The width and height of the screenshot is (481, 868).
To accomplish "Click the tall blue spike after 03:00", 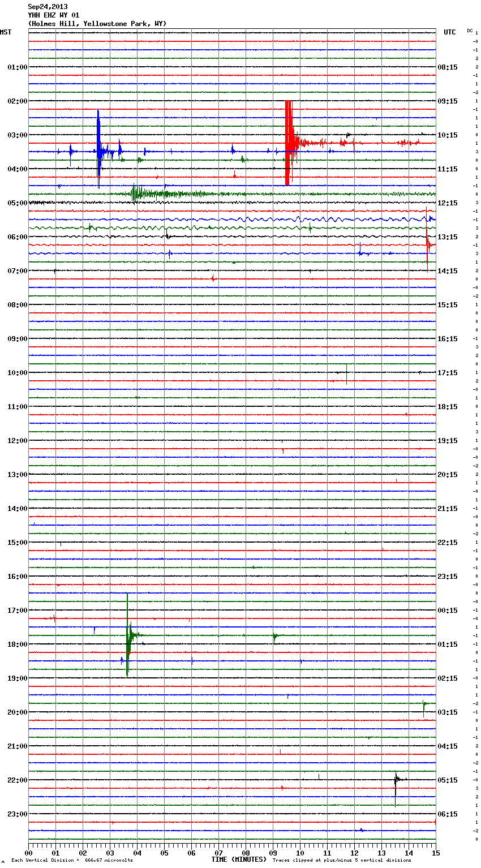I will (98, 148).
